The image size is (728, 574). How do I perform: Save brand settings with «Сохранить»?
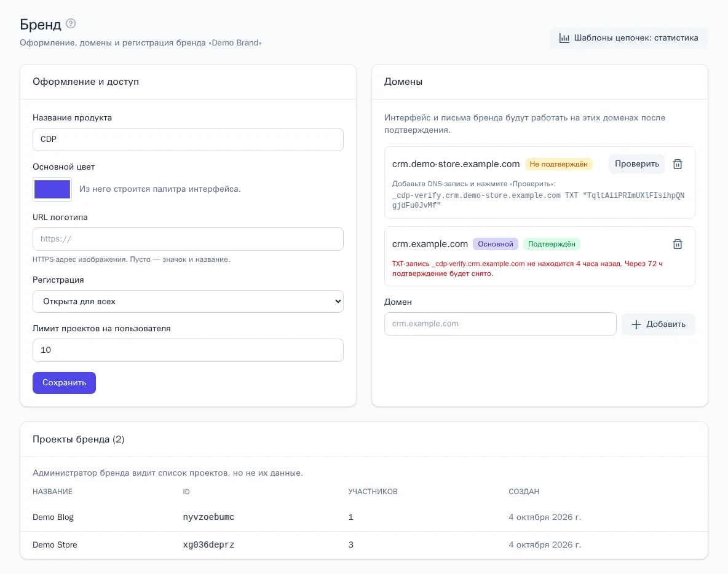click(64, 383)
